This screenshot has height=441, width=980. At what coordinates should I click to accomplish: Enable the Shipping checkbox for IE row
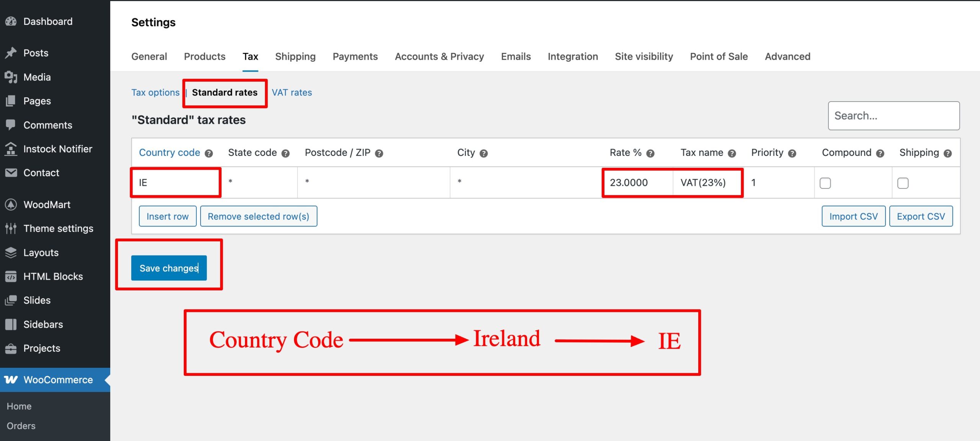[903, 183]
